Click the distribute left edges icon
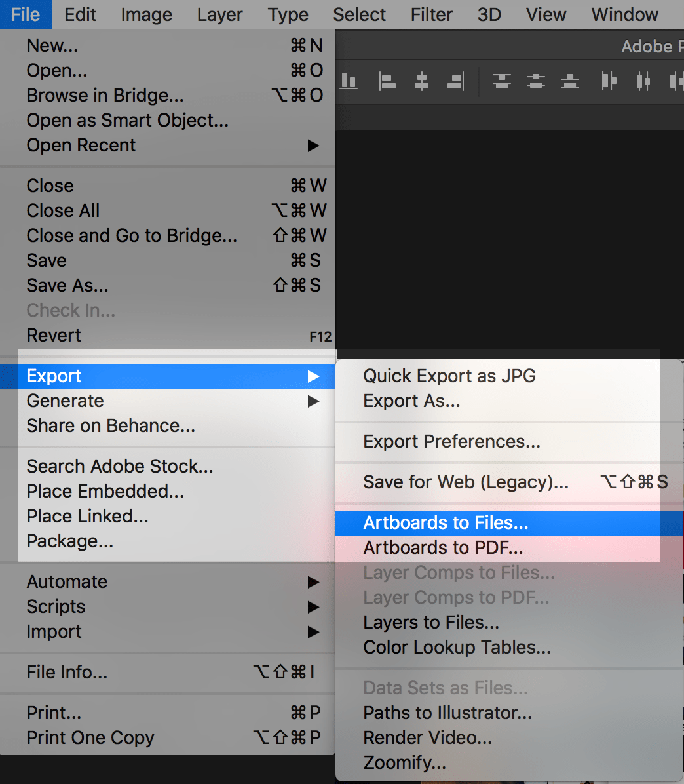The width and height of the screenshot is (684, 784). pos(608,81)
